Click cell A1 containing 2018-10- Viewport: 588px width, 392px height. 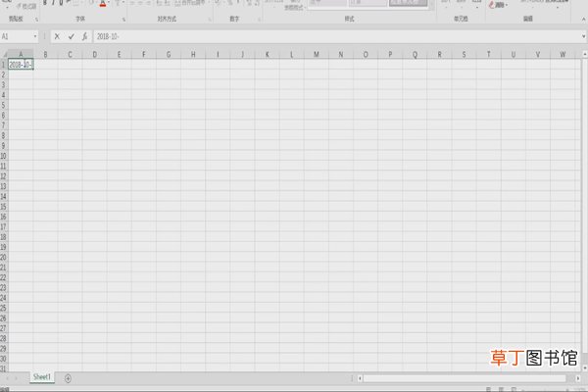coord(21,65)
